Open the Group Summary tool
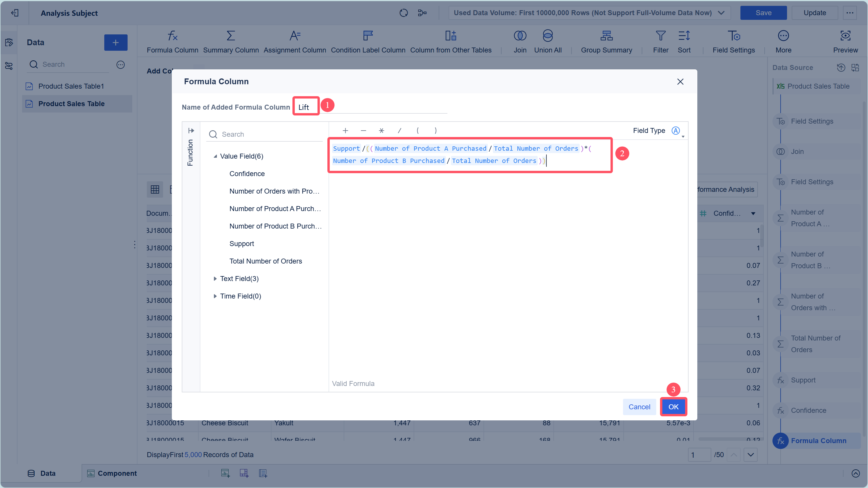Screen dimensions: 868x488 coord(606,36)
